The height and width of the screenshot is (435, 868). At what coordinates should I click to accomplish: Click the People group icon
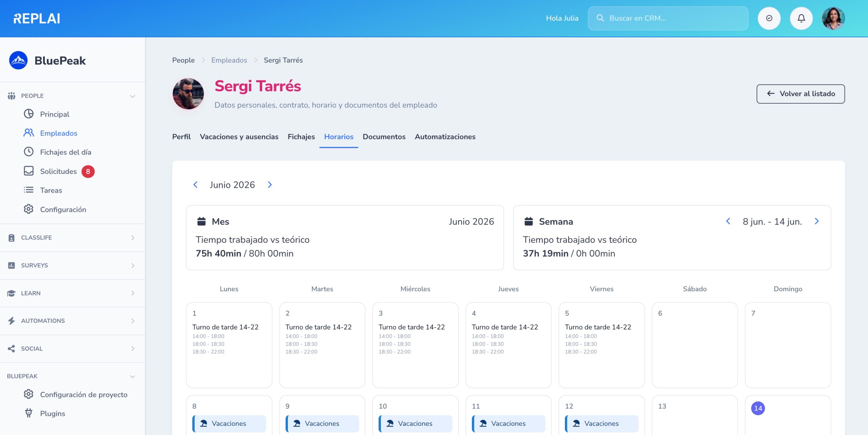[x=12, y=96]
